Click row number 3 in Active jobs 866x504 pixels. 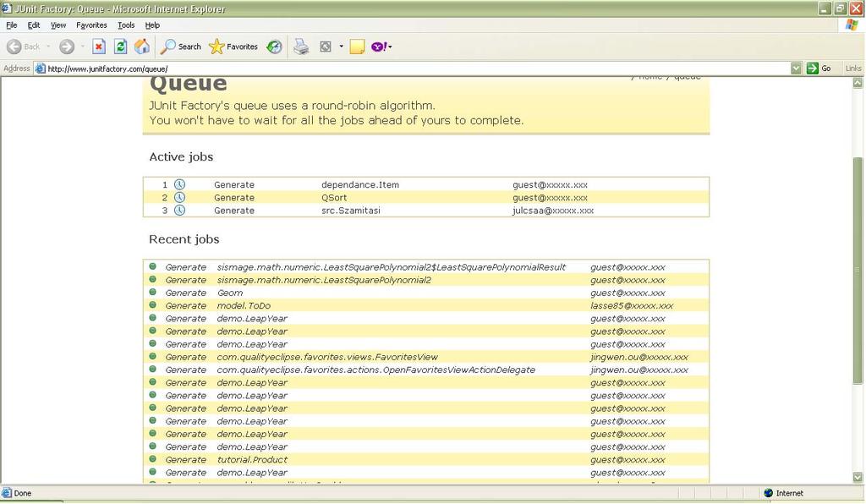pyautogui.click(x=165, y=211)
